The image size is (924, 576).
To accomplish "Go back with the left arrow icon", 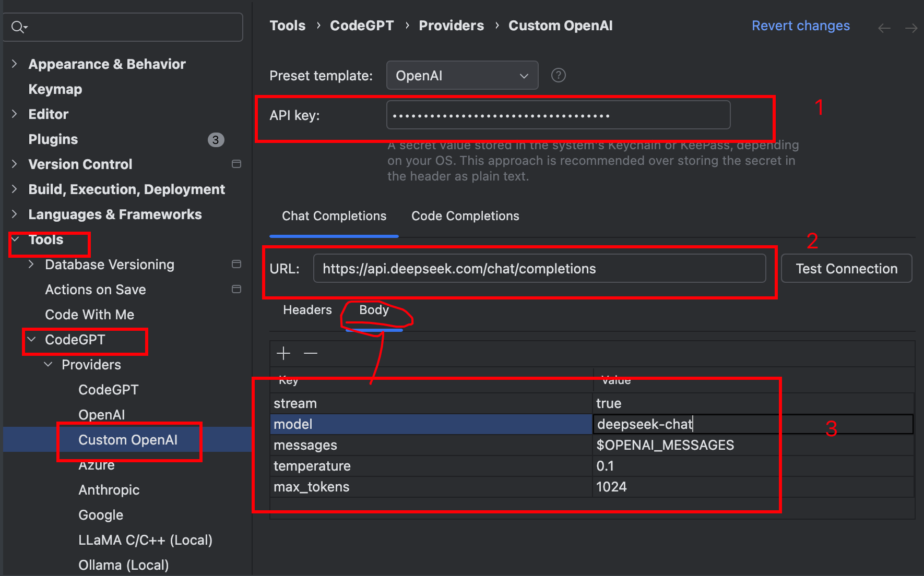I will [x=884, y=28].
